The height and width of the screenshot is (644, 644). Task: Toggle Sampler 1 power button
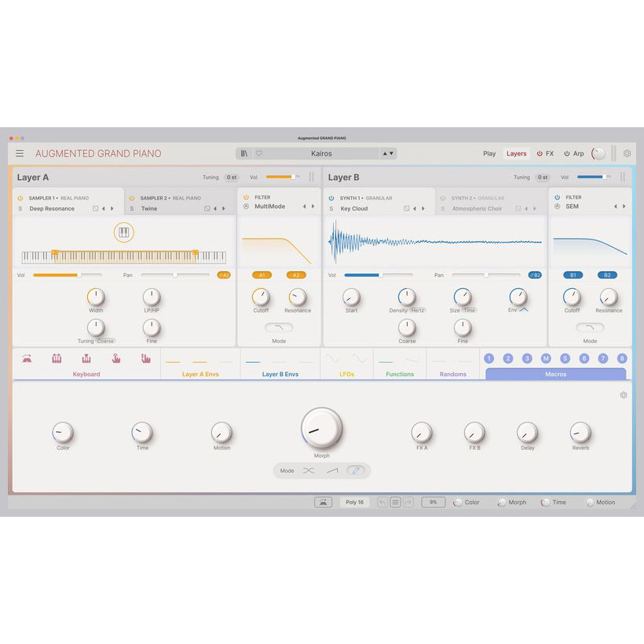pos(20,198)
